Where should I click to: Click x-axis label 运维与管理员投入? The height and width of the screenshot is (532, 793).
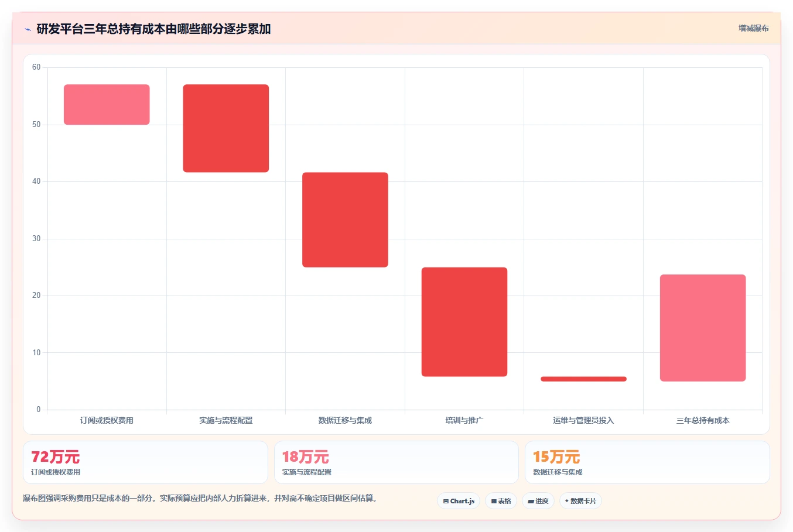click(x=583, y=420)
